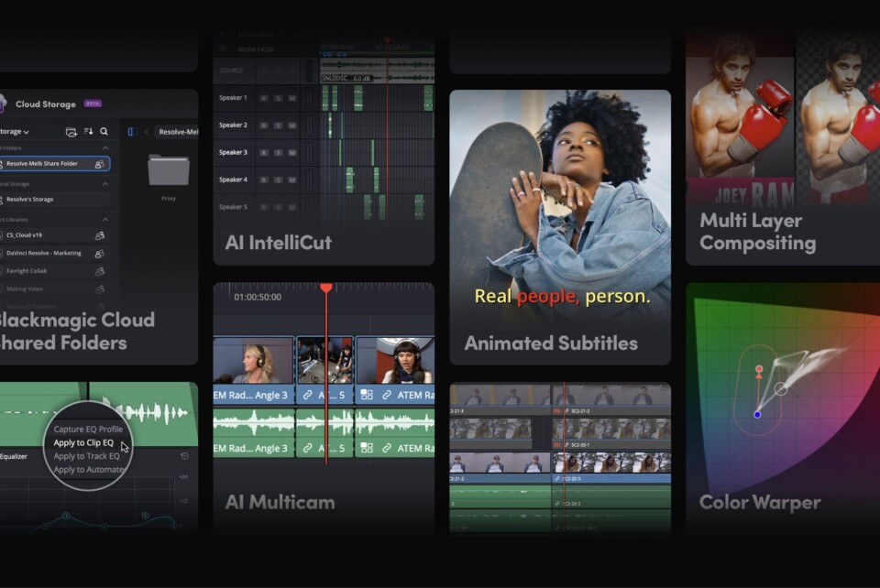Choose Apply to Clip EQ menu item

pyautogui.click(x=83, y=442)
